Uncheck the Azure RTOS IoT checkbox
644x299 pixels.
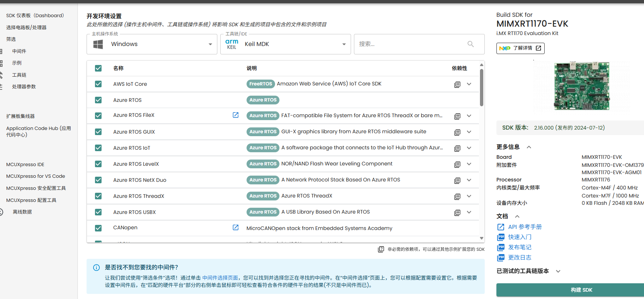(98, 148)
